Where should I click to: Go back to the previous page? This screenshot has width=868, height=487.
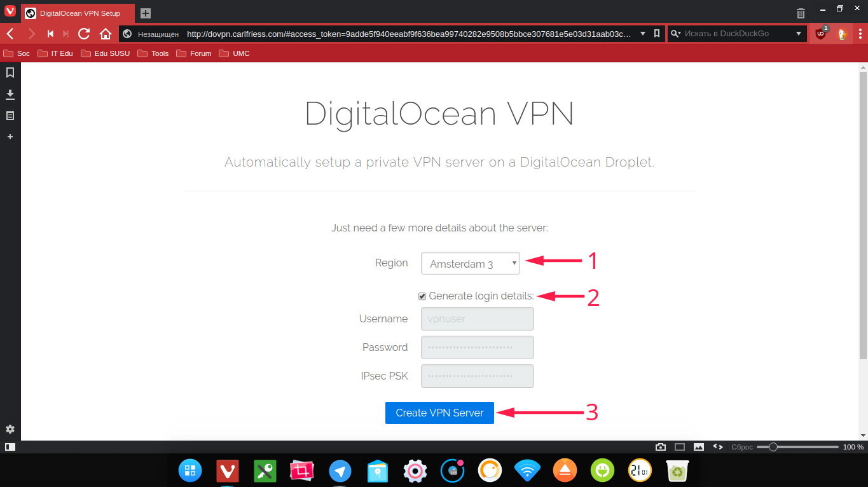pyautogui.click(x=10, y=34)
